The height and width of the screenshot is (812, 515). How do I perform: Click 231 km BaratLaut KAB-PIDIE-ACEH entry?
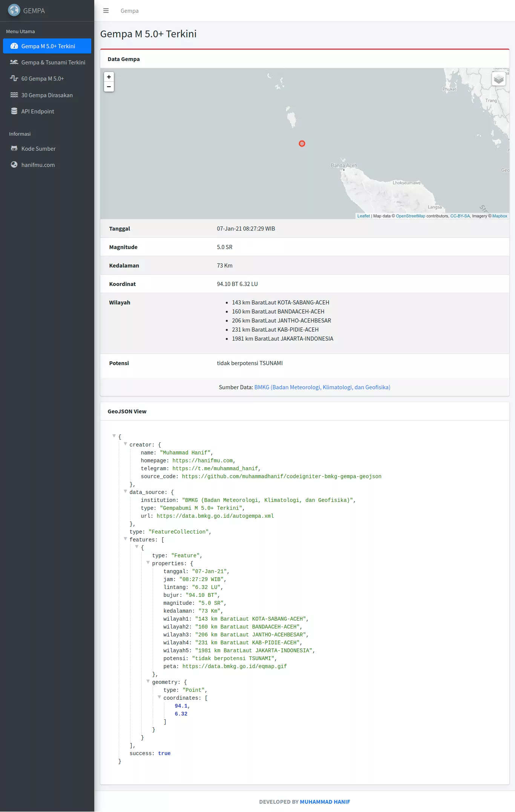pyautogui.click(x=275, y=329)
